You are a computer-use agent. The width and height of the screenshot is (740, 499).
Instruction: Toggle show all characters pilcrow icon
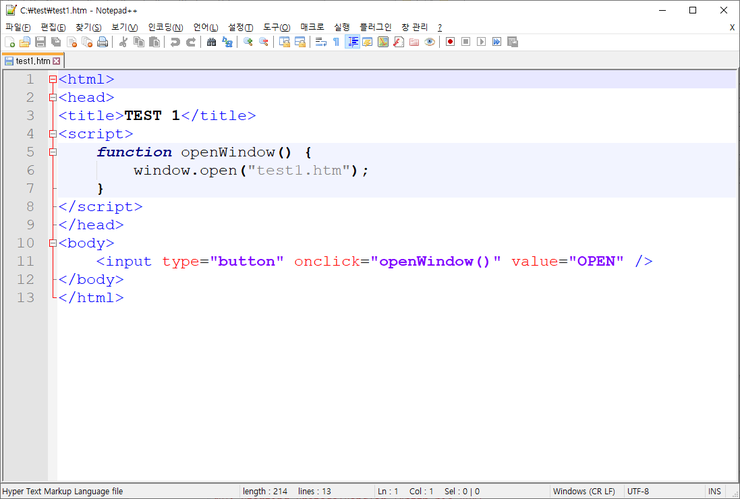click(x=336, y=42)
